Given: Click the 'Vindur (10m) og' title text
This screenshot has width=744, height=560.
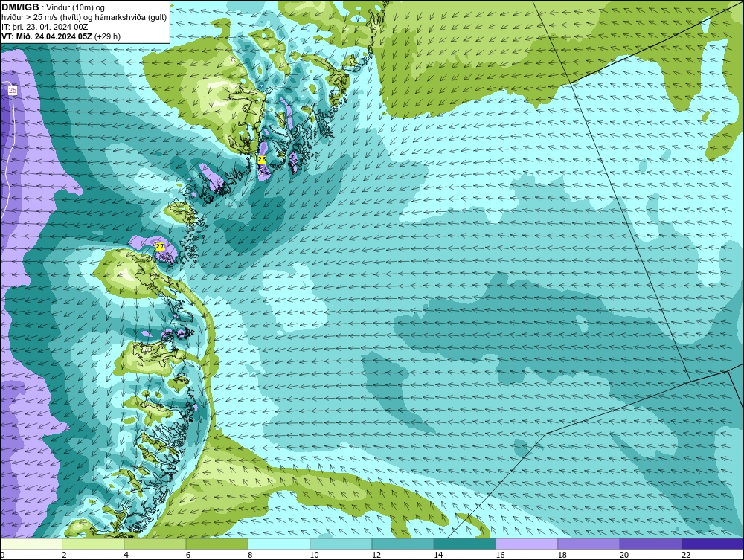Looking at the screenshot, I should 77,7.
